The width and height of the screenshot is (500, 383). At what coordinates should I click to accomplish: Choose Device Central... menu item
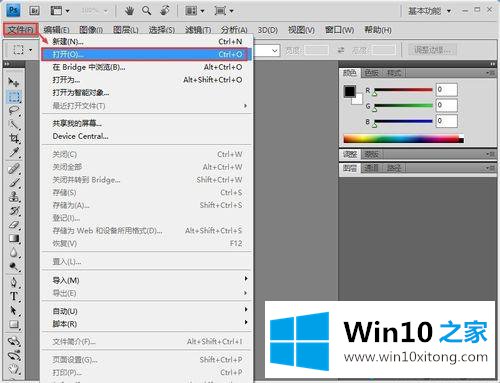tap(146, 136)
